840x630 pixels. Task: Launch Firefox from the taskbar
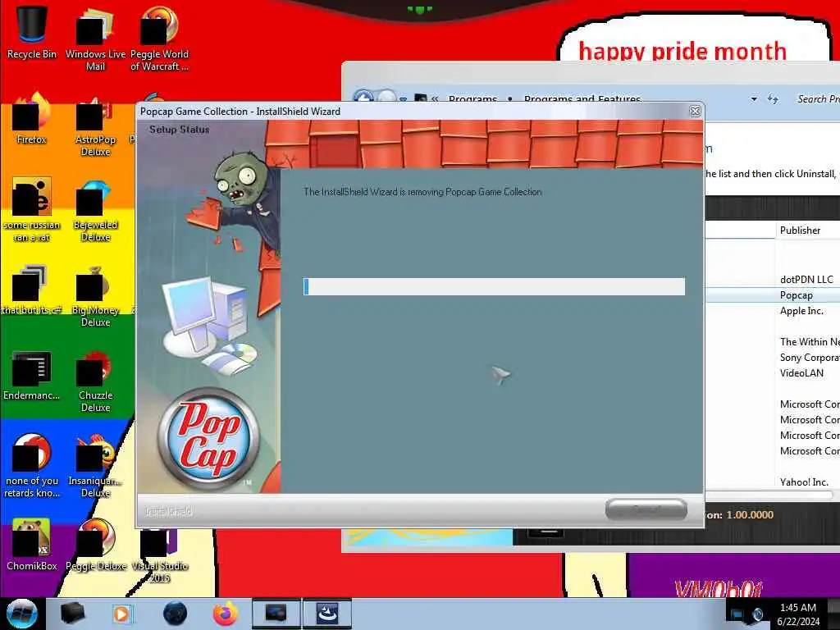[226, 614]
